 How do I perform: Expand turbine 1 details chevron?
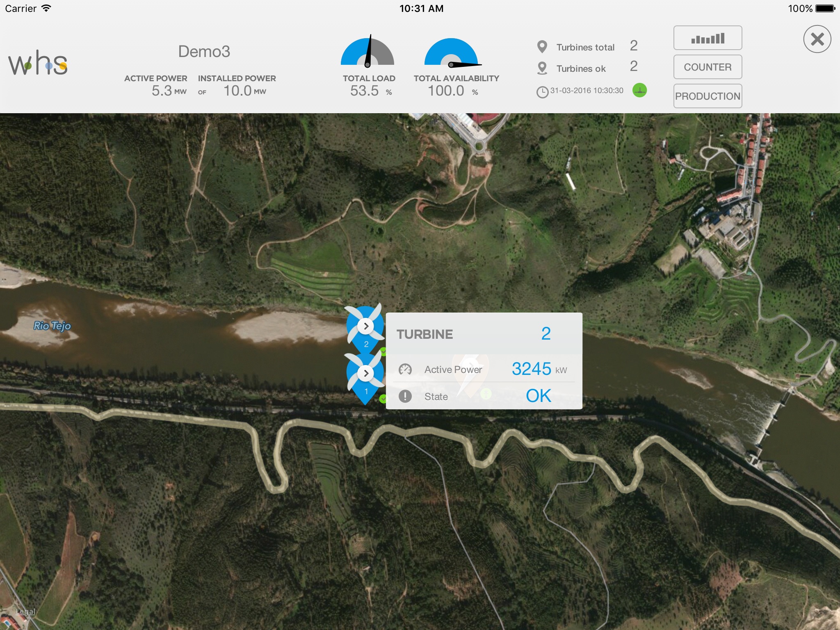click(x=366, y=373)
